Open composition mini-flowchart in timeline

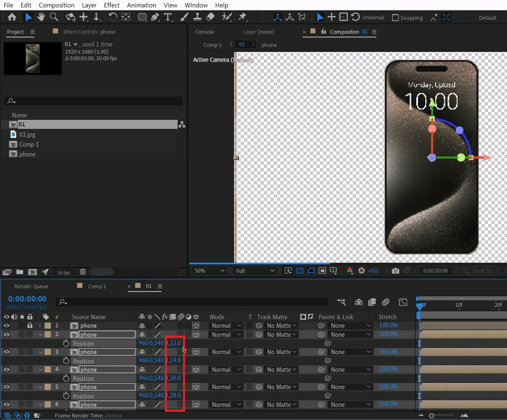(341, 302)
